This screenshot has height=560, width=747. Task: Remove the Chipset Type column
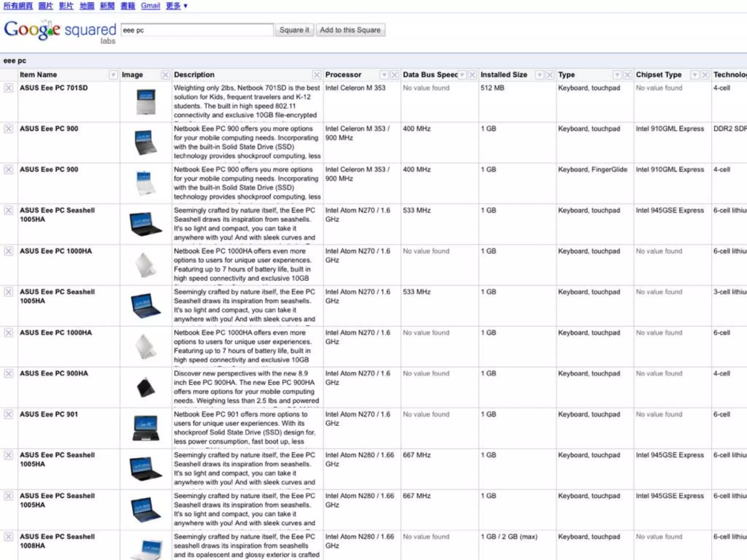[705, 75]
